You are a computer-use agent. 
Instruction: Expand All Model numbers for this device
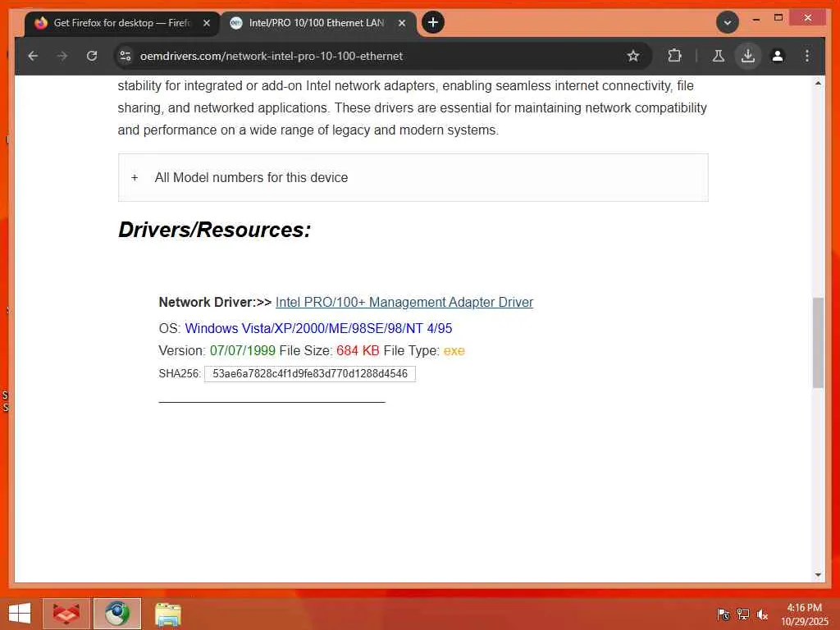coord(413,177)
